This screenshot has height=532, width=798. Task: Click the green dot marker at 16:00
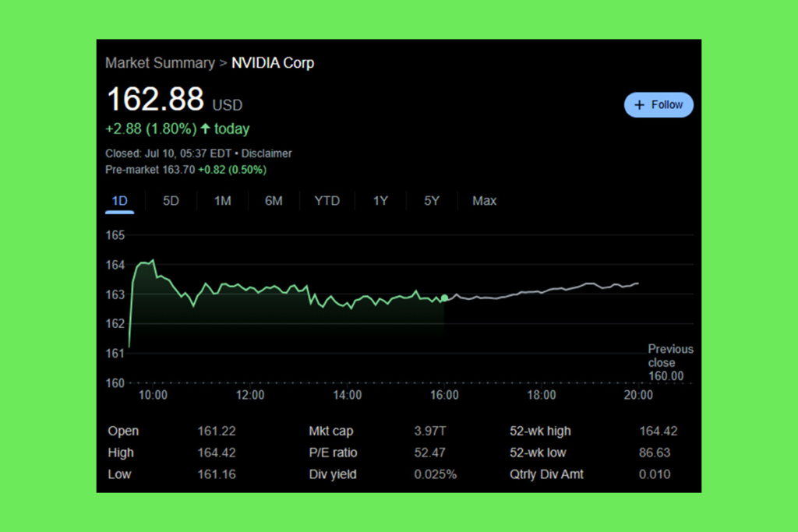click(x=444, y=298)
